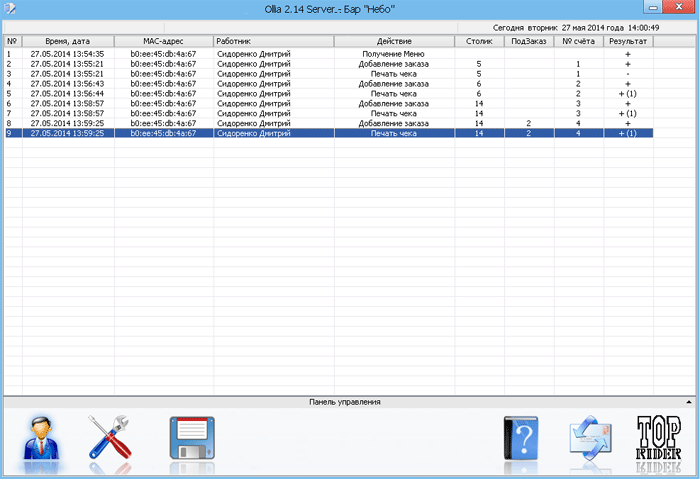Click the current date and time status text
The height and width of the screenshot is (479, 700).
[x=576, y=28]
